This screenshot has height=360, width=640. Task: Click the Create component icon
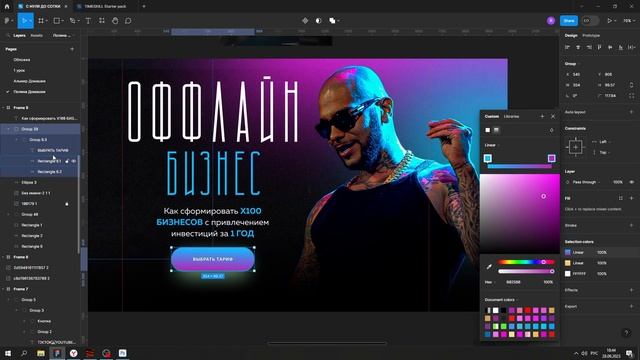click(305, 21)
